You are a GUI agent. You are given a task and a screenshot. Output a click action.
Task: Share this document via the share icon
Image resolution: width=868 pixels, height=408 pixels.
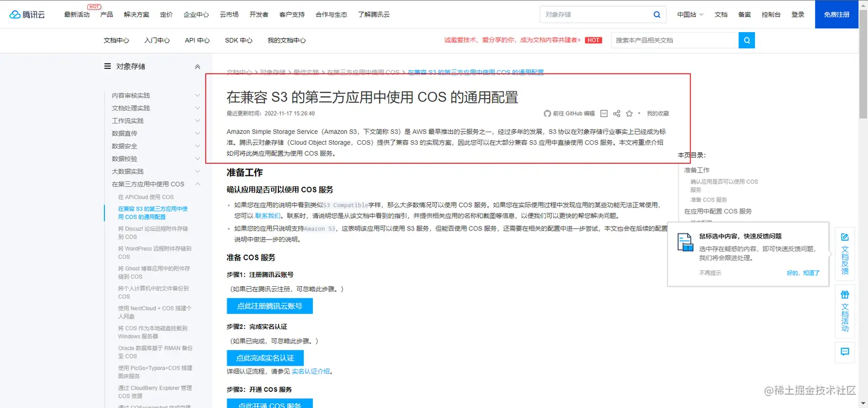(x=617, y=113)
